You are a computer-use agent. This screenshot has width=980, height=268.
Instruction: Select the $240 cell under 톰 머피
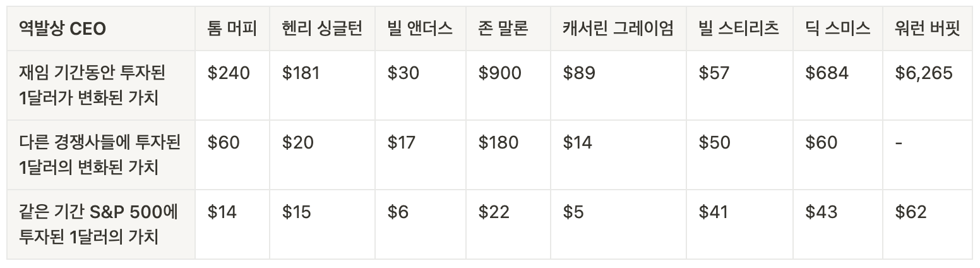[x=232, y=86]
